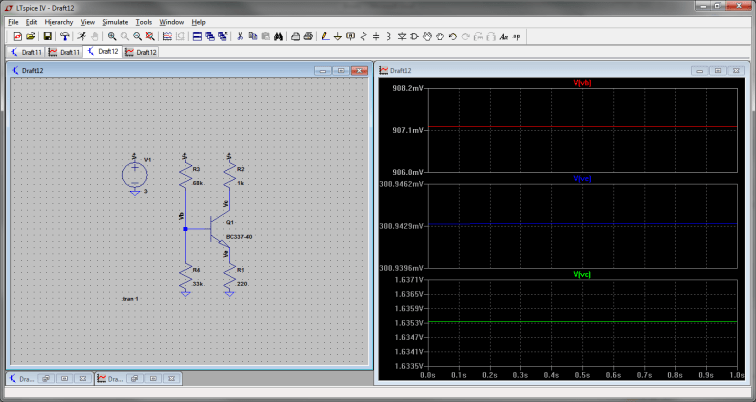Click the V1 voltage source symbol
This screenshot has width=756, height=402.
(135, 174)
